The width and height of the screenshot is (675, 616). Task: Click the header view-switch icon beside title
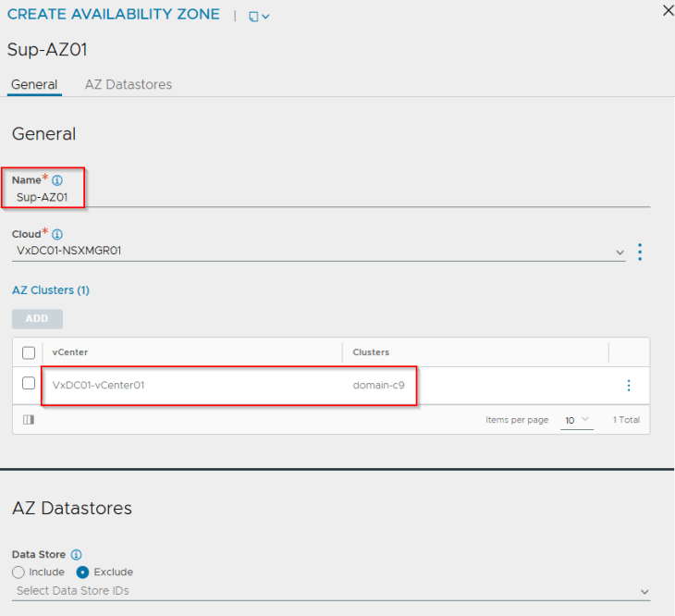258,16
